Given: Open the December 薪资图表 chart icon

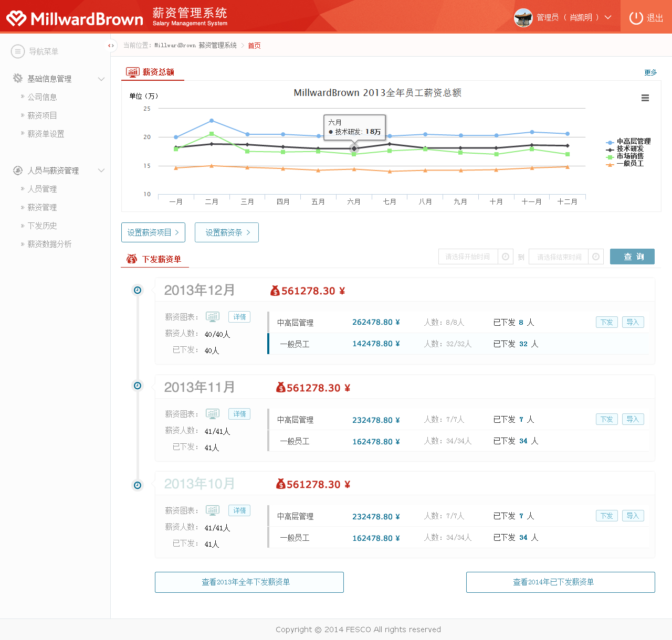Looking at the screenshot, I should [213, 316].
